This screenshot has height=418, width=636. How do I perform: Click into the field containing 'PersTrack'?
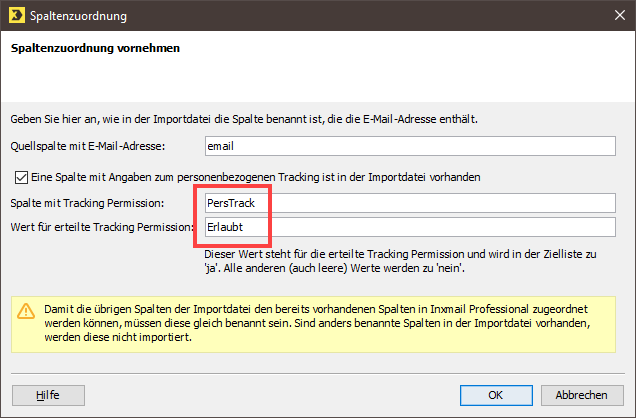point(410,203)
